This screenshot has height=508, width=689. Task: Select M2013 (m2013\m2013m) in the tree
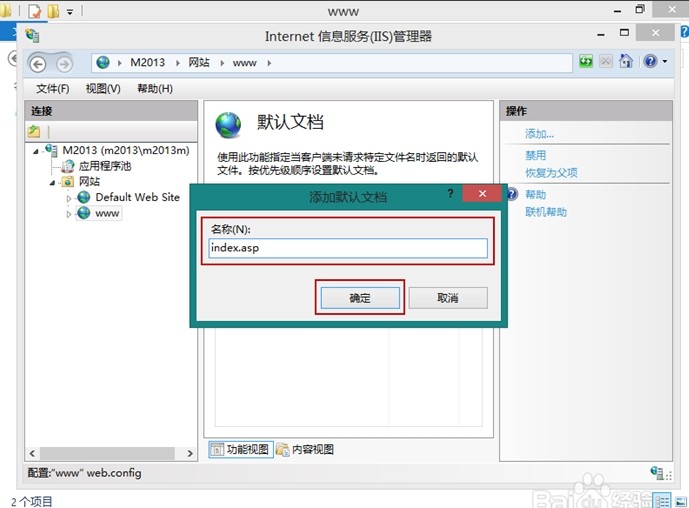tap(126, 150)
